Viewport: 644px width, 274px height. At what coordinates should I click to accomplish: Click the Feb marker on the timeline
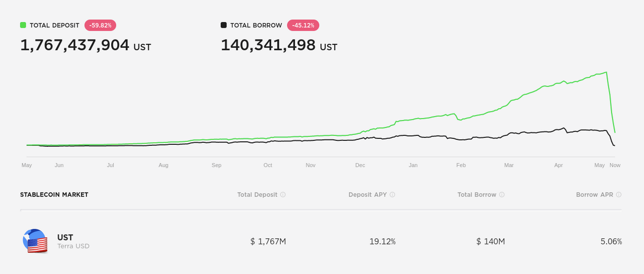point(461,165)
